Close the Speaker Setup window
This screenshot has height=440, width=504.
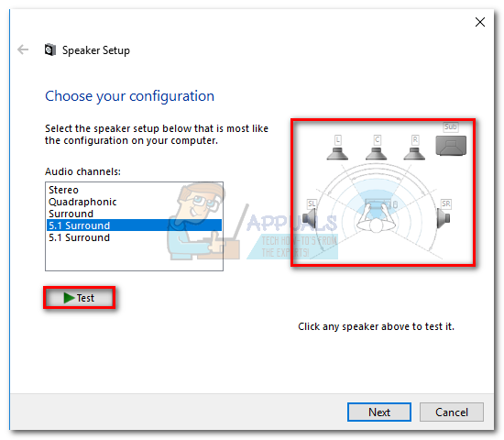pyautogui.click(x=480, y=22)
